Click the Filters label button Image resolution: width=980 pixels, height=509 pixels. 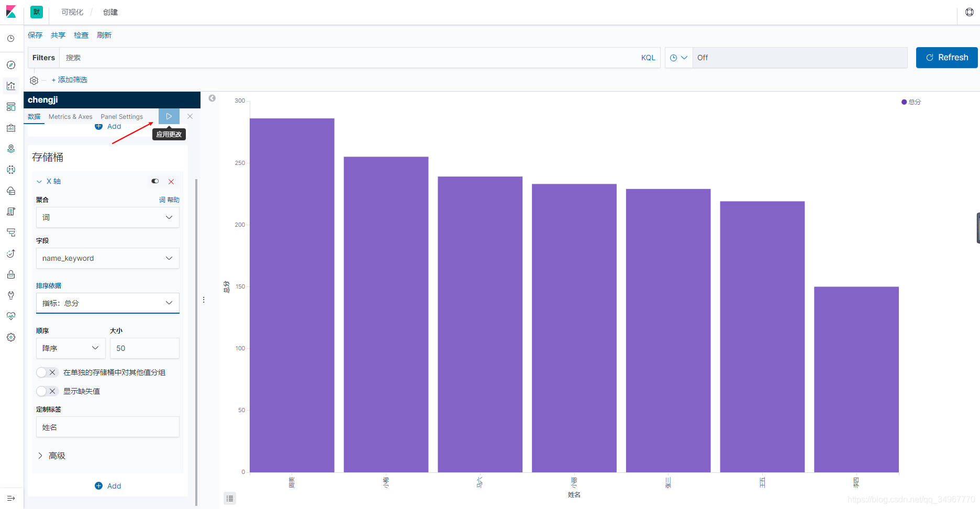(x=43, y=58)
